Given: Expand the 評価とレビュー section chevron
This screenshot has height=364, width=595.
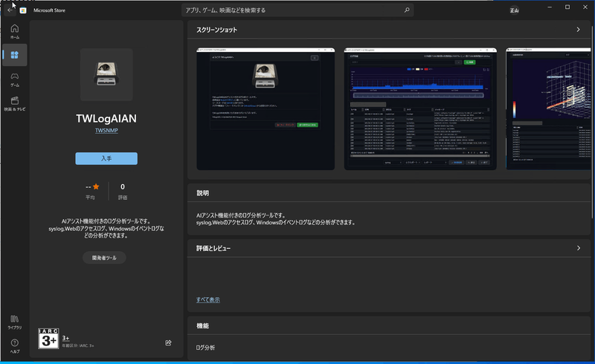Looking at the screenshot, I should 578,248.
